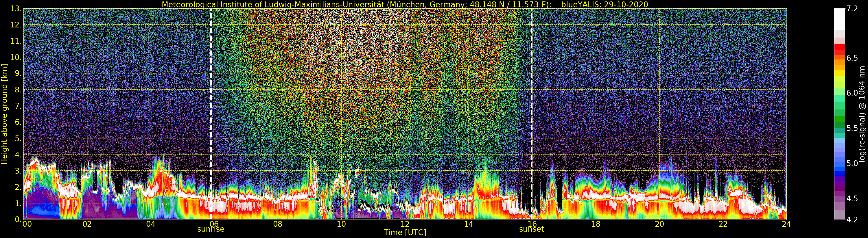Image resolution: width=868 pixels, height=238 pixels.
Task: Pick the red band of the colorbar
Action: click(x=839, y=49)
